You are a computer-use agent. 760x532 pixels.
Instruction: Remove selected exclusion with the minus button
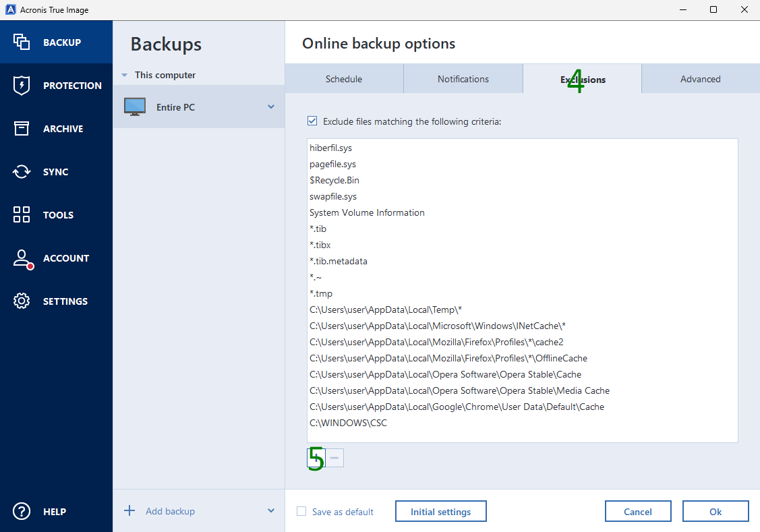(x=335, y=457)
